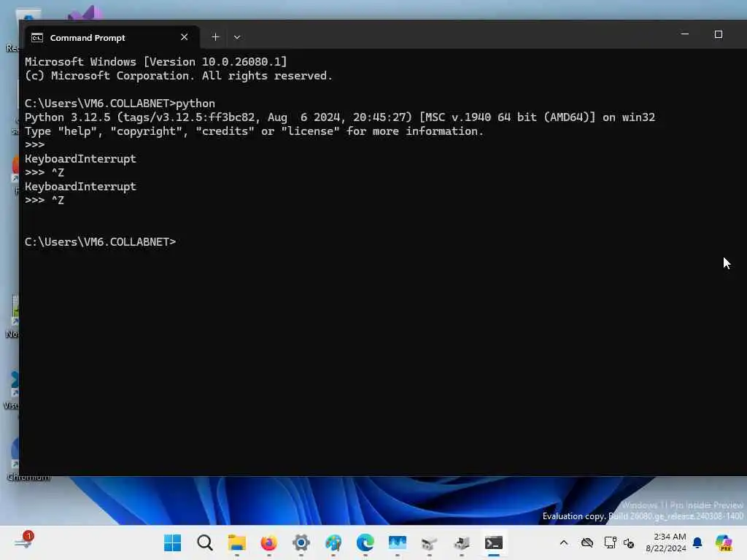This screenshot has height=560, width=747.
Task: Click the 'Type "help", "copyright"' information line
Action: (254, 131)
